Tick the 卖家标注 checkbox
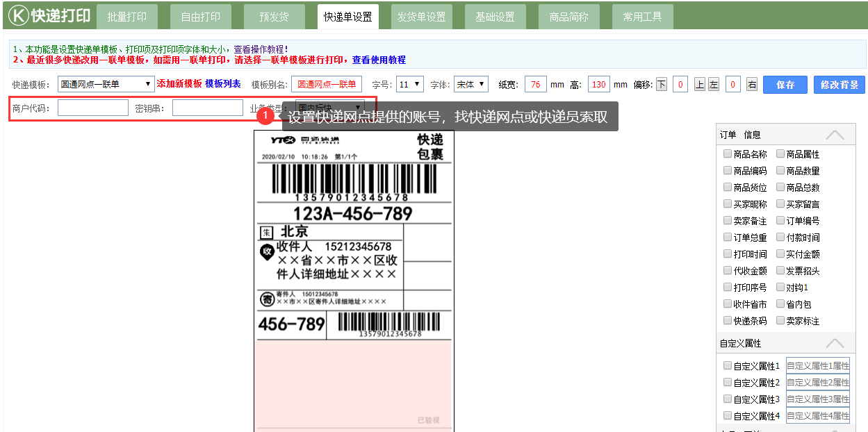Screen dimensions: 868x432 [780, 321]
